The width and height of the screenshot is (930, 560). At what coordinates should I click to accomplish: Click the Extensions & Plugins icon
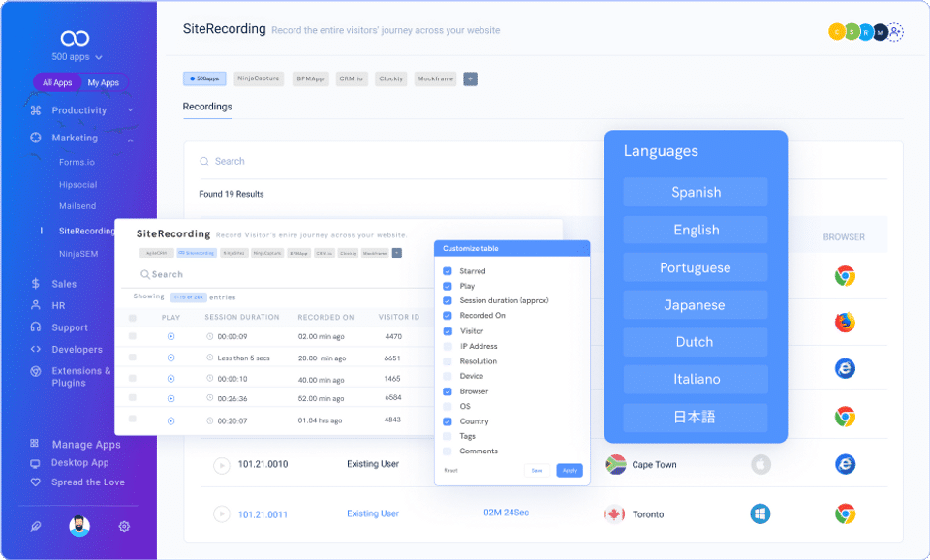tap(36, 371)
